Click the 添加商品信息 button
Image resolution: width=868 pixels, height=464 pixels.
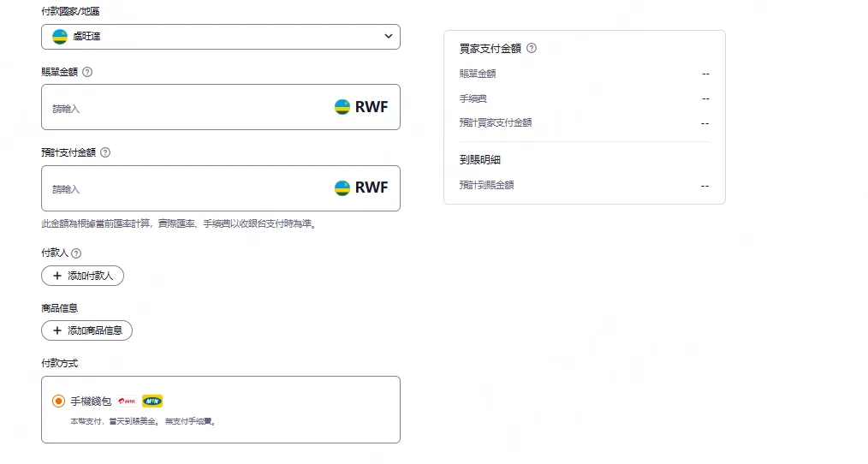(x=86, y=330)
